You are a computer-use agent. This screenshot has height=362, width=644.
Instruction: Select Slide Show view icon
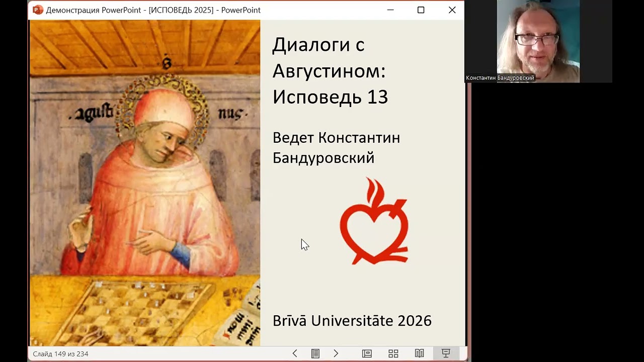446,353
